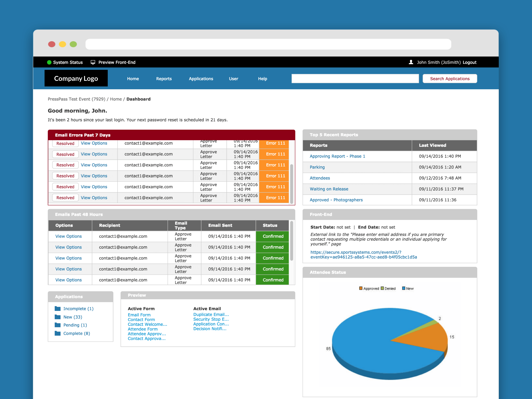Screen dimensions: 532x399
Task: Click the Company Logo image
Action: coord(76,78)
